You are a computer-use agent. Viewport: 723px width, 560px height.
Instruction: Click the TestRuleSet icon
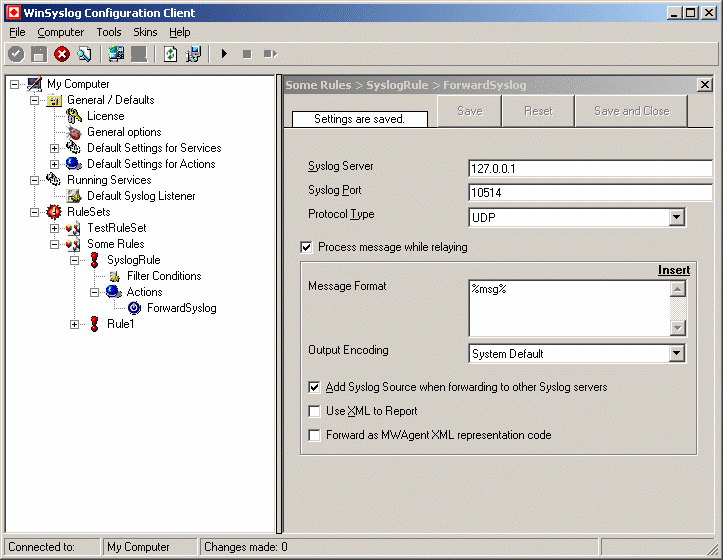coord(73,228)
